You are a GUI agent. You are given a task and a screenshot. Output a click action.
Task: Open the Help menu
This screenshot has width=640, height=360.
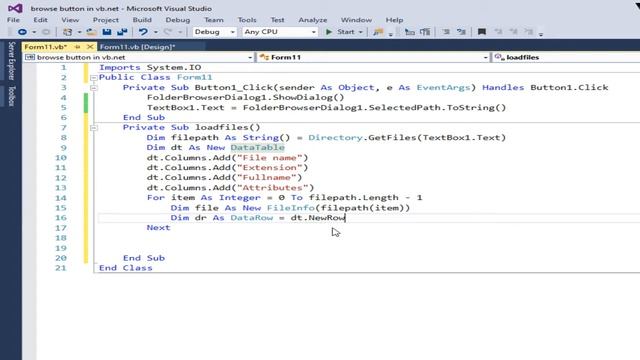click(x=394, y=20)
